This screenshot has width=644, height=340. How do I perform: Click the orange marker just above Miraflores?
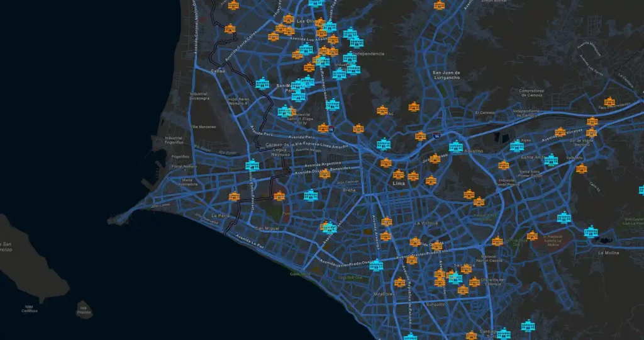click(x=399, y=283)
